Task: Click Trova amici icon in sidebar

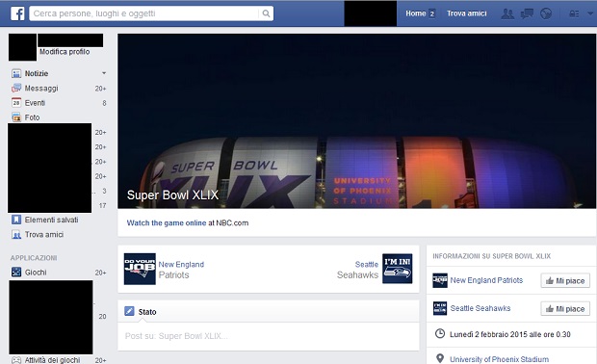Action: (16, 235)
